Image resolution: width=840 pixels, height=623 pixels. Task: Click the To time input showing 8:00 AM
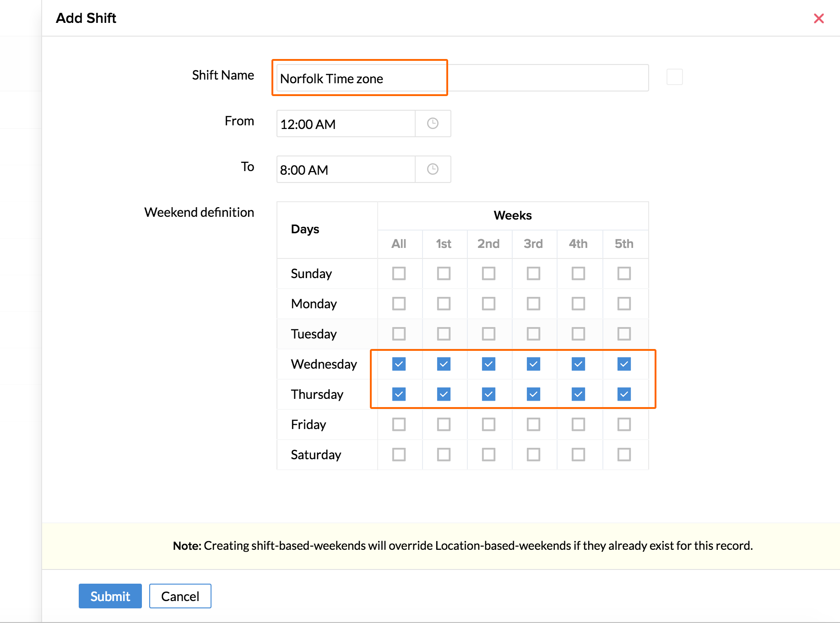[x=346, y=170]
